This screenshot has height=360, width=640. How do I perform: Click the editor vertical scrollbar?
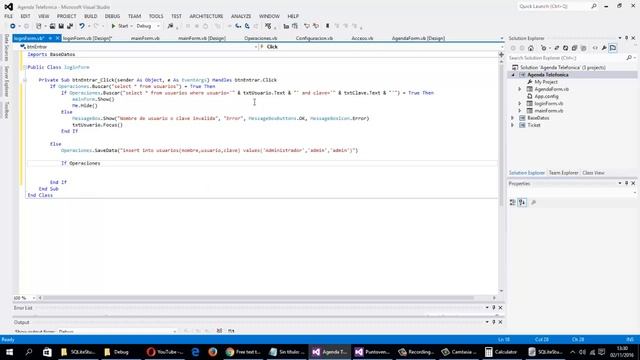click(x=501, y=135)
